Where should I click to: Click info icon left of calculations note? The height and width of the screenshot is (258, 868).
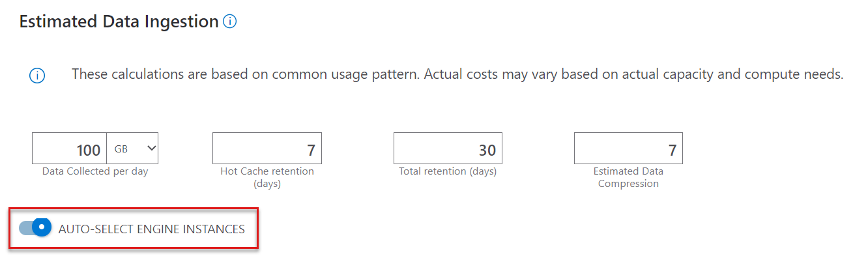coord(37,76)
